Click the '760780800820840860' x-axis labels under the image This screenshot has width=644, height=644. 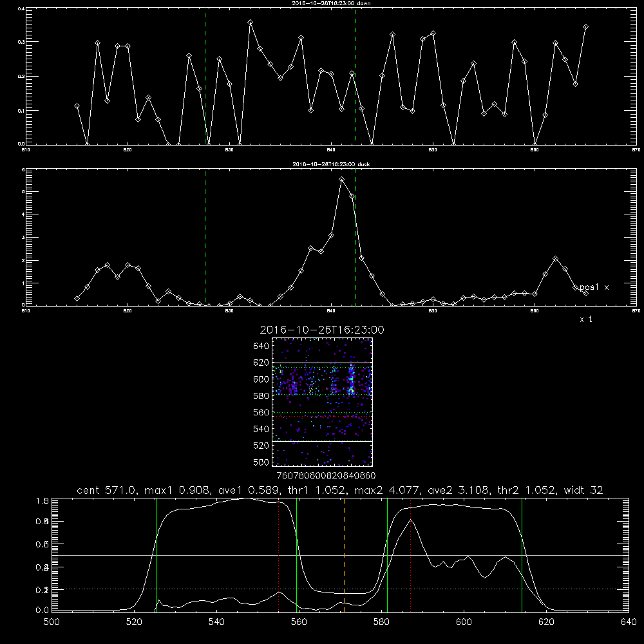[327, 475]
